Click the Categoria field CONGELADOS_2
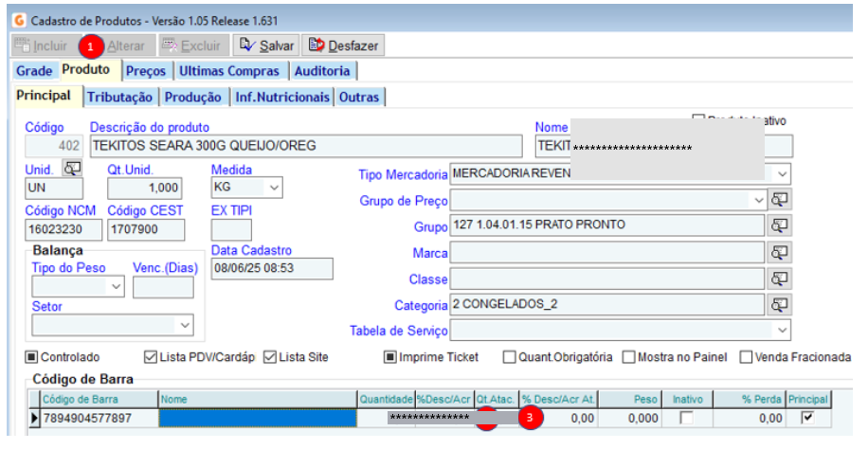 click(607, 304)
